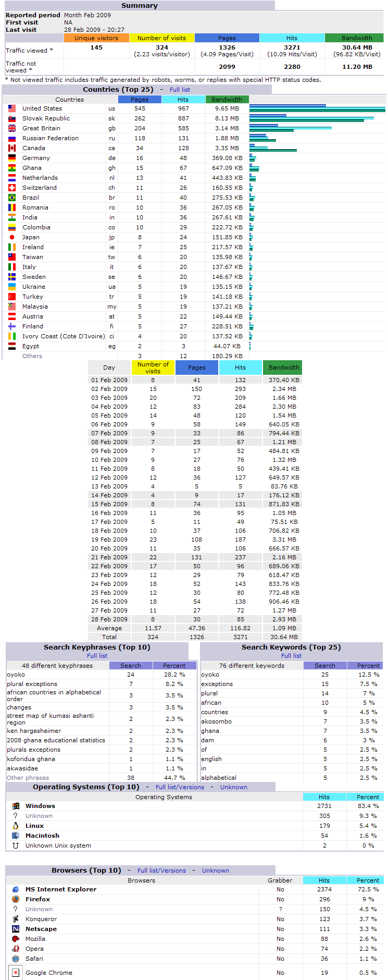Click the Netherlands flag icon

[12, 178]
